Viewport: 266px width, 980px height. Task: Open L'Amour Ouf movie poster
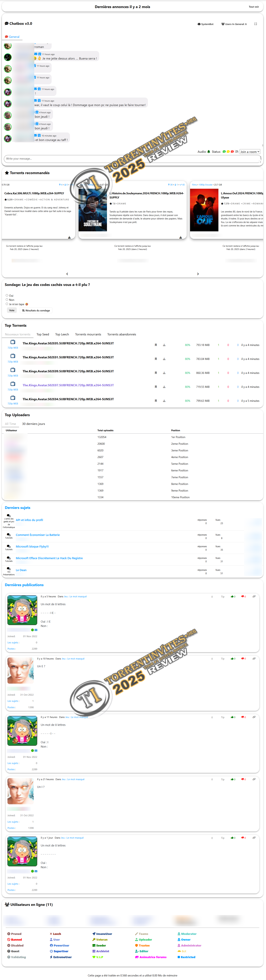(x=204, y=210)
